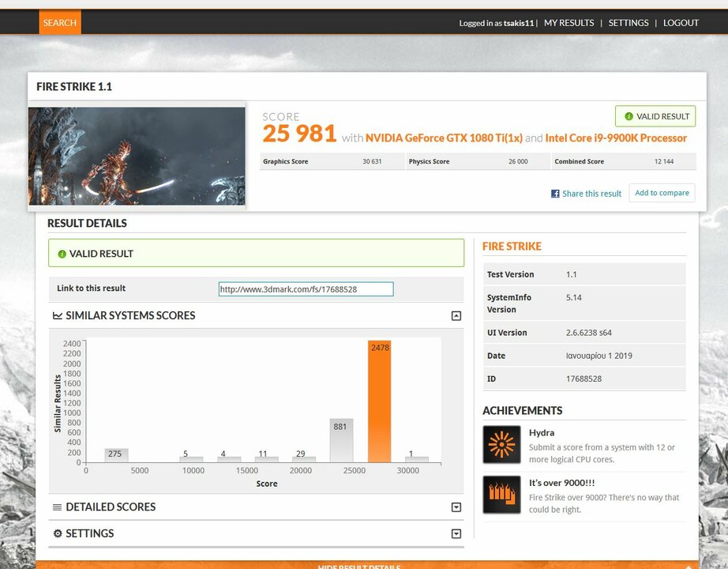
Task: Click the FIRE STRIKE 1.1 title
Action: coord(74,86)
